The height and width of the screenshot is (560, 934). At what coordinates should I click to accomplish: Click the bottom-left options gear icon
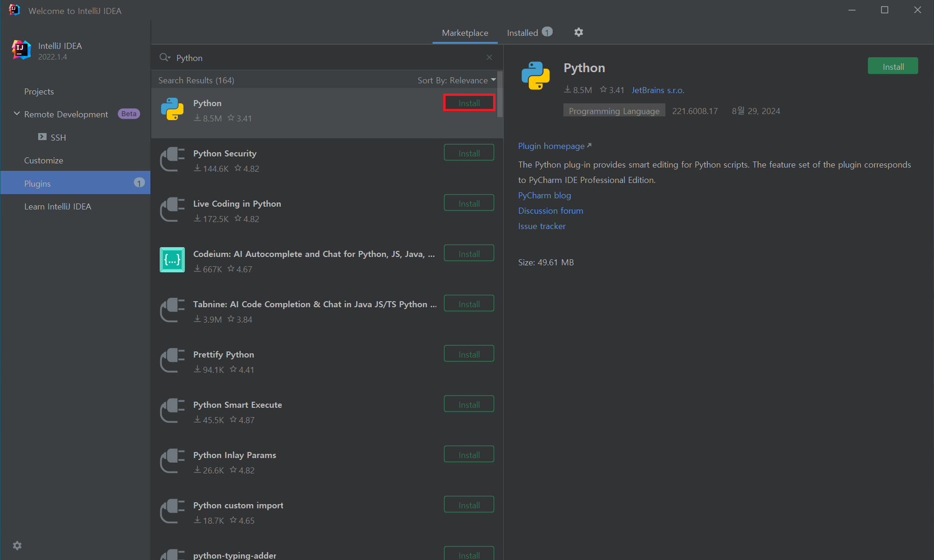[x=17, y=546]
